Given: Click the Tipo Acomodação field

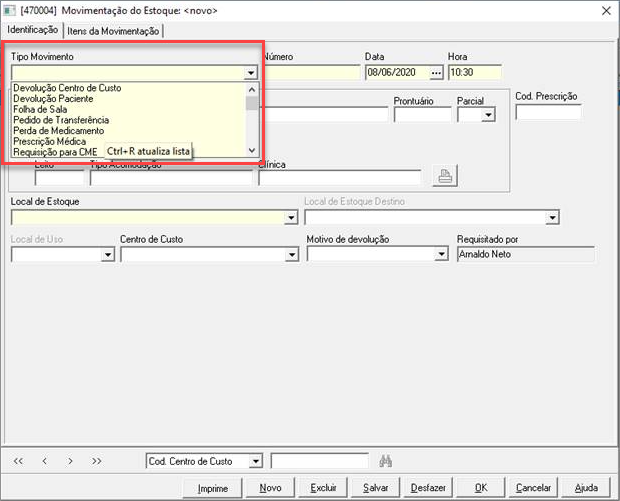Looking at the screenshot, I should point(171,178).
